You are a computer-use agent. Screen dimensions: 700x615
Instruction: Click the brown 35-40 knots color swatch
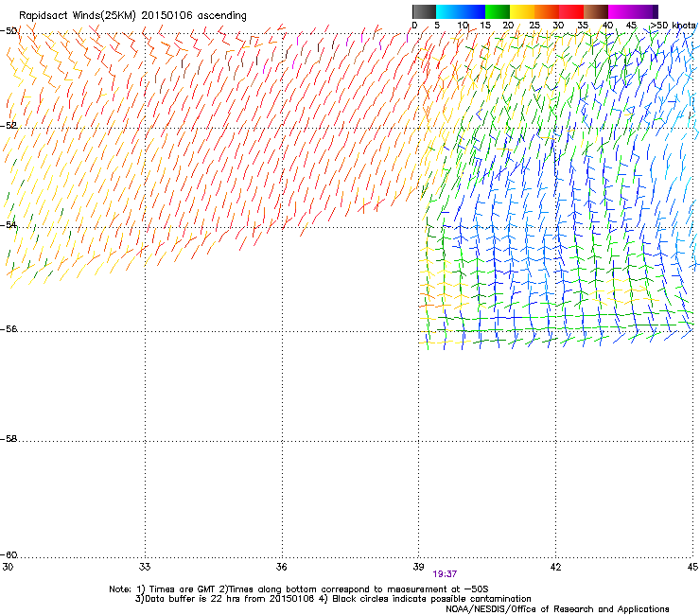596,11
